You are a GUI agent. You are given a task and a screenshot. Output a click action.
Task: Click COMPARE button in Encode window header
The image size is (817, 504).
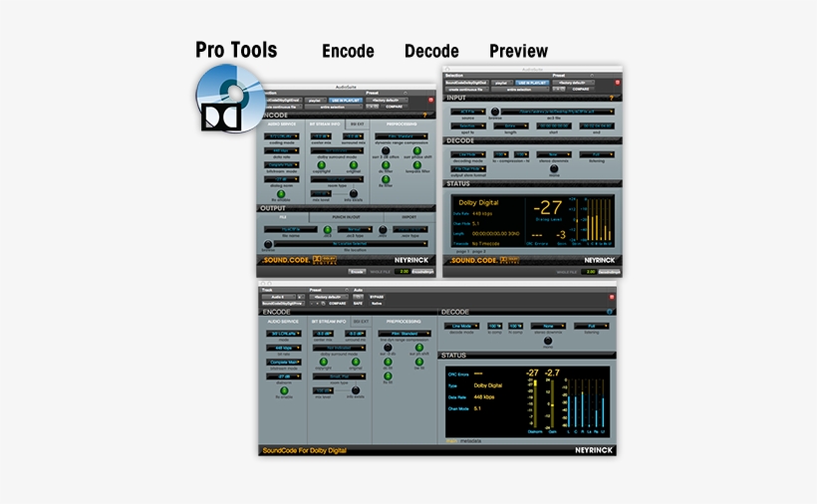(x=394, y=107)
